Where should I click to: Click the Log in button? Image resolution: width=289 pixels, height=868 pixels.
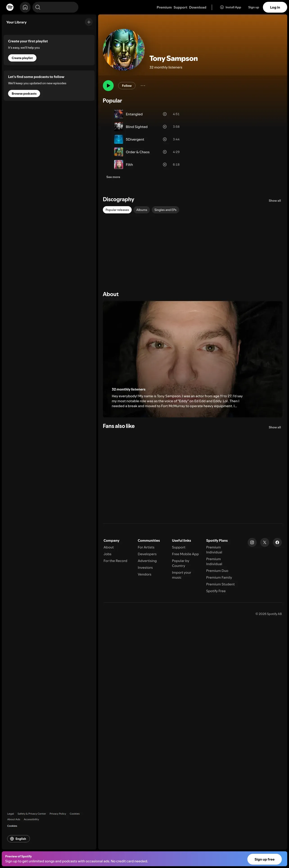coord(275,7)
